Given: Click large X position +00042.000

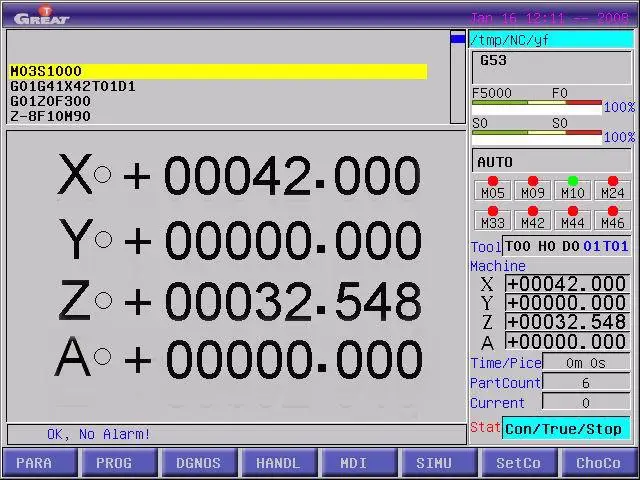Looking at the screenshot, I should pos(272,176).
